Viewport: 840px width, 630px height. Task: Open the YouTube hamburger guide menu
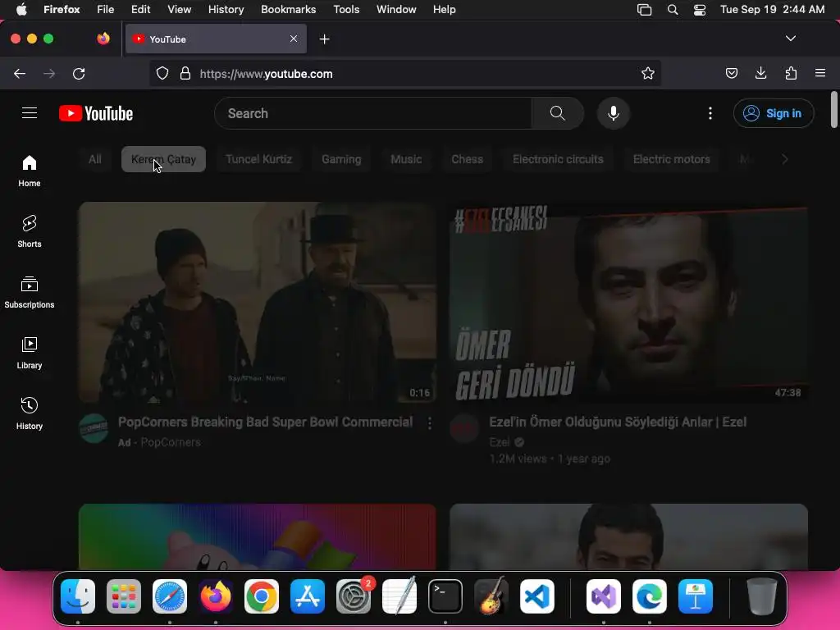click(30, 113)
